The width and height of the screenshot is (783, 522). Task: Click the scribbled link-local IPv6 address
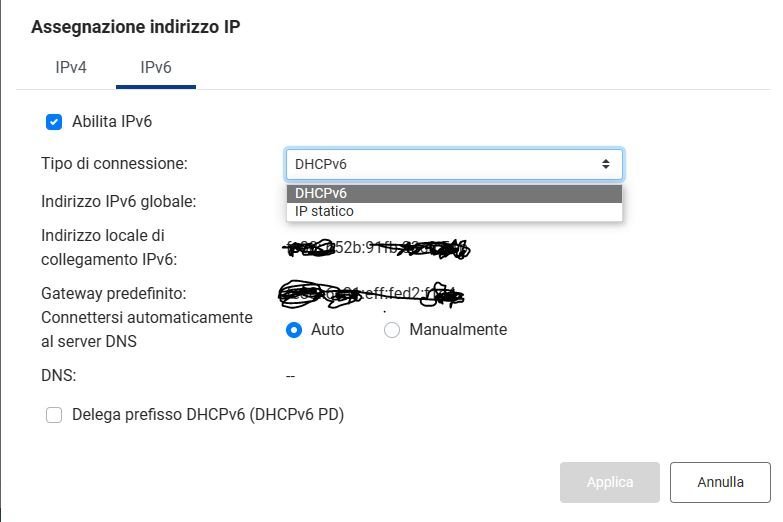click(377, 248)
